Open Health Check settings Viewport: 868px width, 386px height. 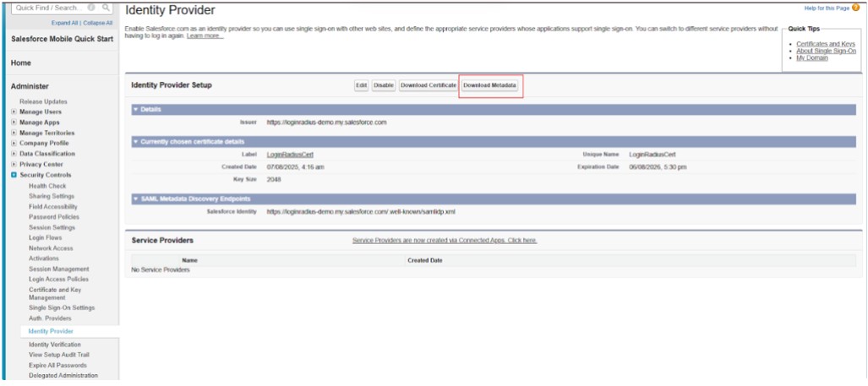click(x=47, y=186)
